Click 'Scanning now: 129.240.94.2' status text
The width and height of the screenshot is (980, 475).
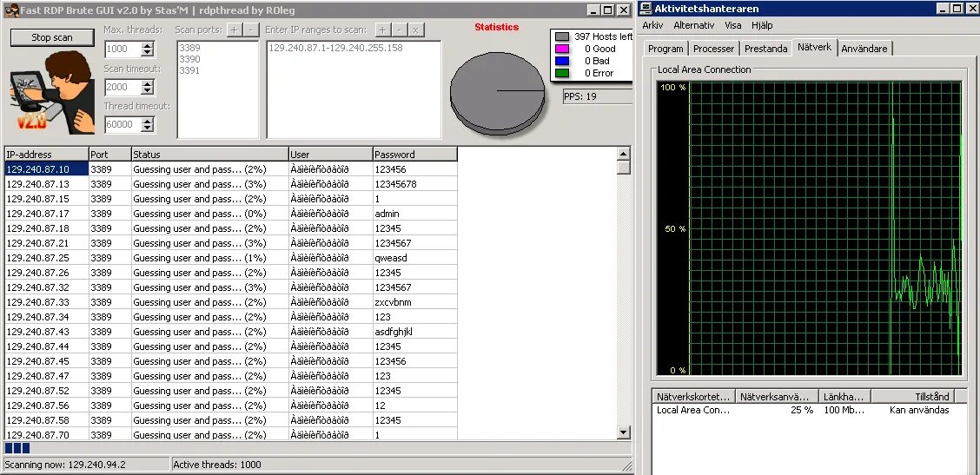(65, 465)
